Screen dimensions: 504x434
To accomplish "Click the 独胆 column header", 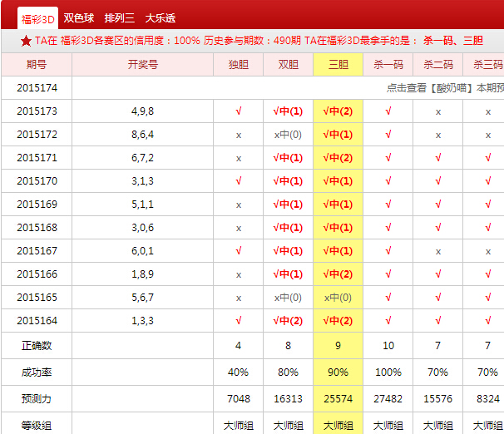I will [239, 65].
